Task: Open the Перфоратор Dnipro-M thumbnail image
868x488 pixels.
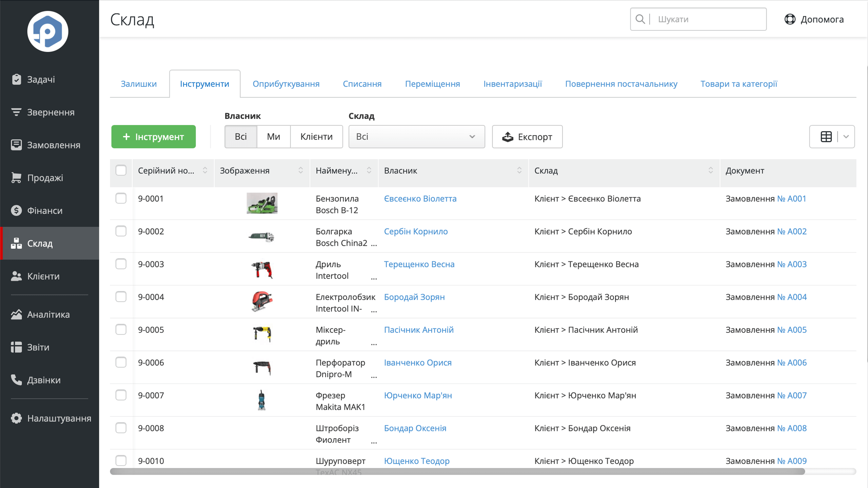Action: [262, 368]
